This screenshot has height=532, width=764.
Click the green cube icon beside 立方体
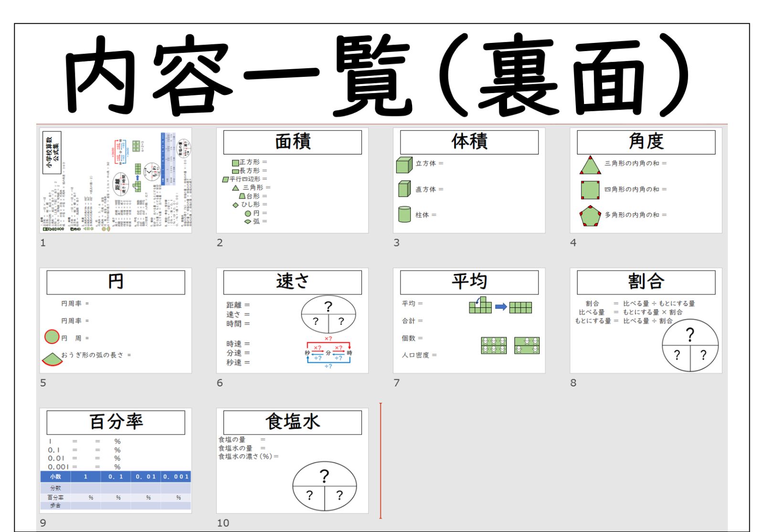tap(404, 165)
